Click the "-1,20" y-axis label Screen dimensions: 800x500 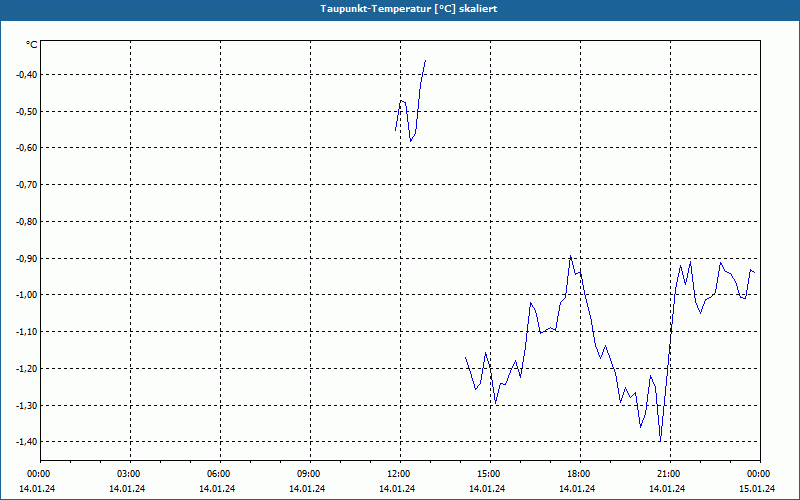point(26,368)
